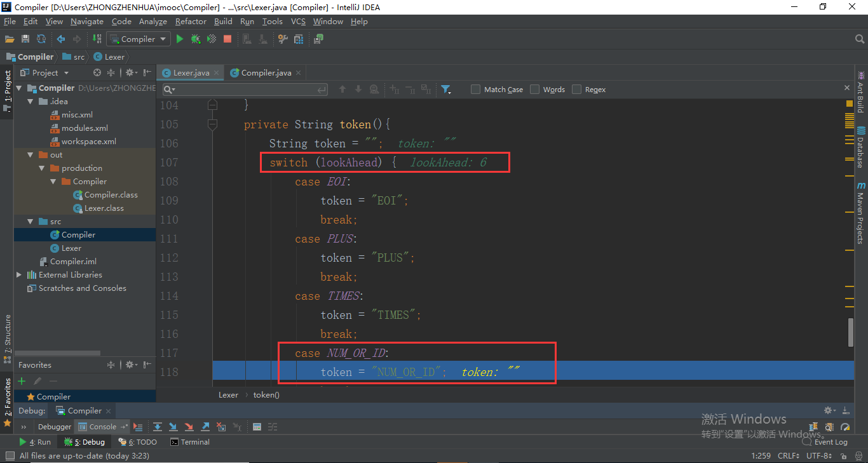Click the editor vertical scrollbar thumb
Viewport: 868px width, 463px height.
(x=851, y=332)
